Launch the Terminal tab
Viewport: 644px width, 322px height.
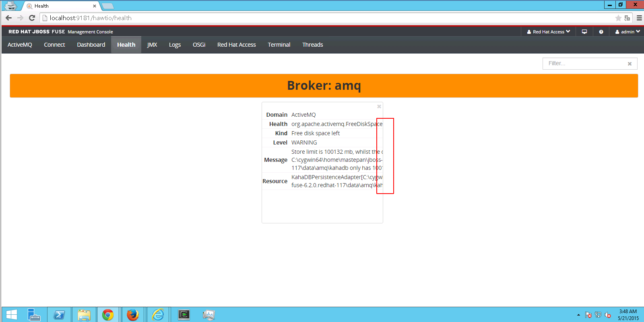(x=279, y=45)
